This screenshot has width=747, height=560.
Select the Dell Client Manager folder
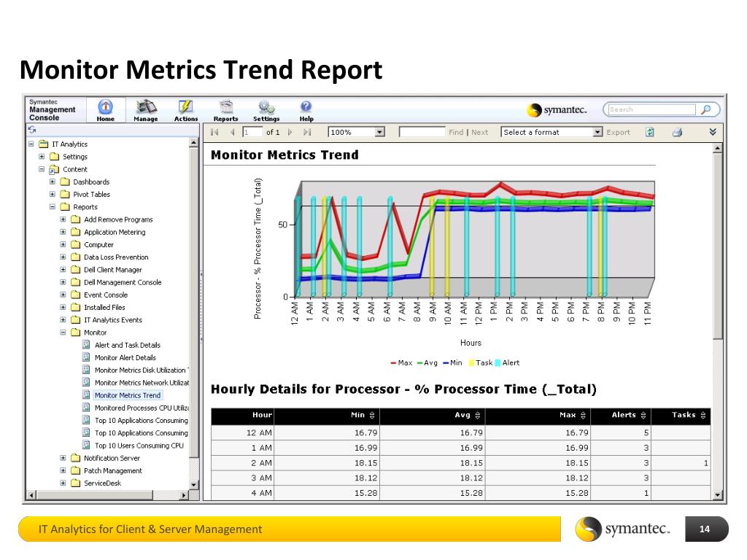pyautogui.click(x=113, y=270)
